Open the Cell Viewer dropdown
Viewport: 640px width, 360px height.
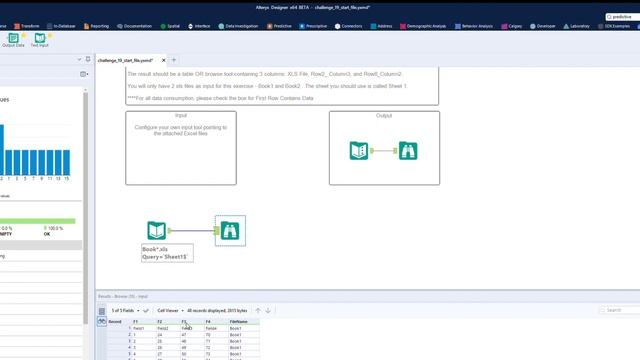click(170, 311)
